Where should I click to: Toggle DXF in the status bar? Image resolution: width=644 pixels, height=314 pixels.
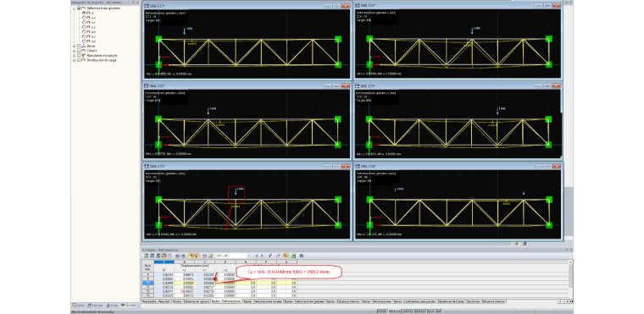(x=439, y=311)
